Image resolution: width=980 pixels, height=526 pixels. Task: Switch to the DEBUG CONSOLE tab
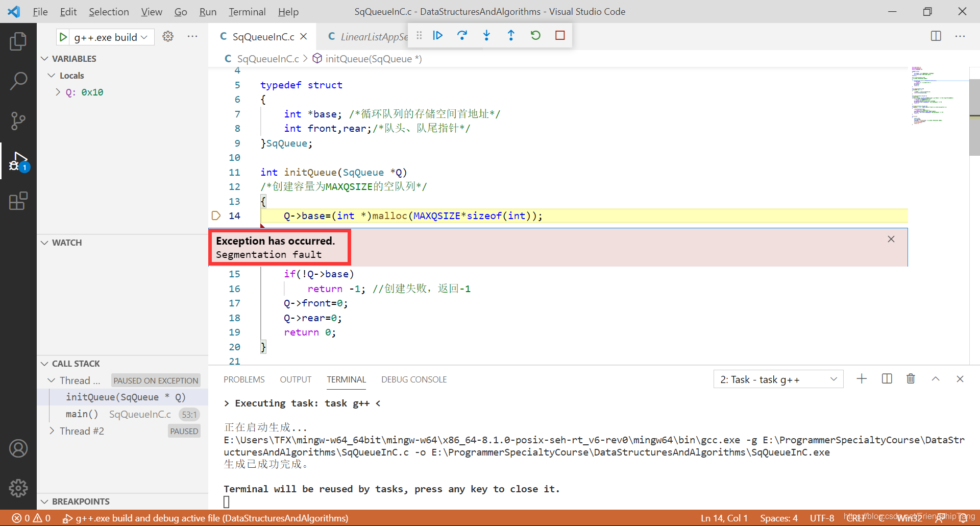coord(413,379)
